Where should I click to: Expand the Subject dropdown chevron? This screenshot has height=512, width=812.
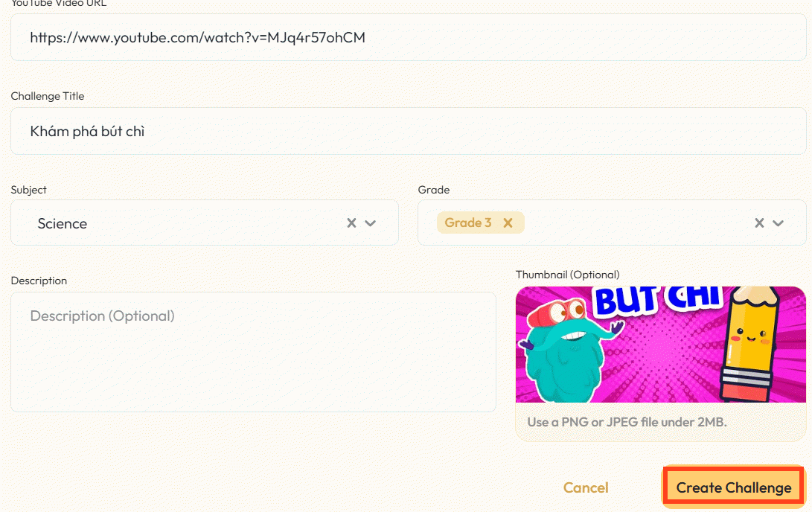pyautogui.click(x=371, y=223)
